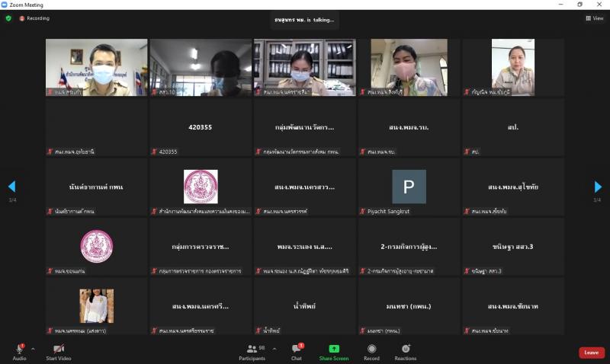Expand the caret next to Participants
Screen dimensions: 610x364
pyautogui.click(x=274, y=349)
